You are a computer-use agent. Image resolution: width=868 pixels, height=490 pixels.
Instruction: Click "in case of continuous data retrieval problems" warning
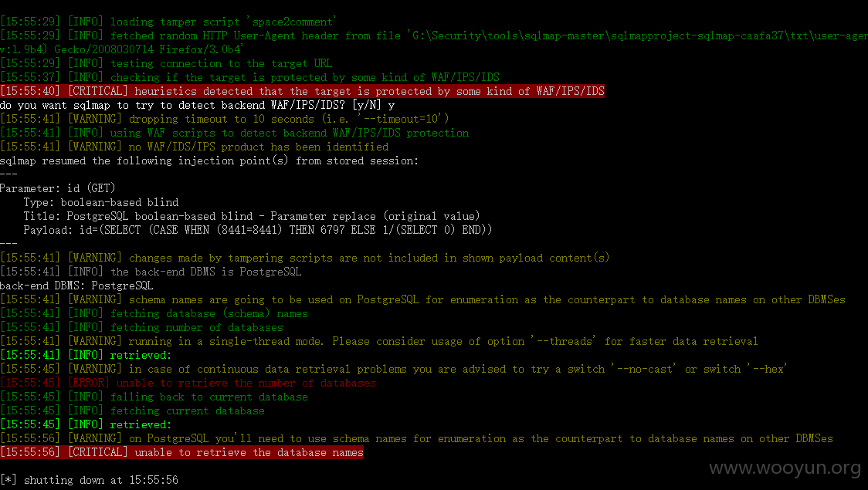pyautogui.click(x=394, y=369)
